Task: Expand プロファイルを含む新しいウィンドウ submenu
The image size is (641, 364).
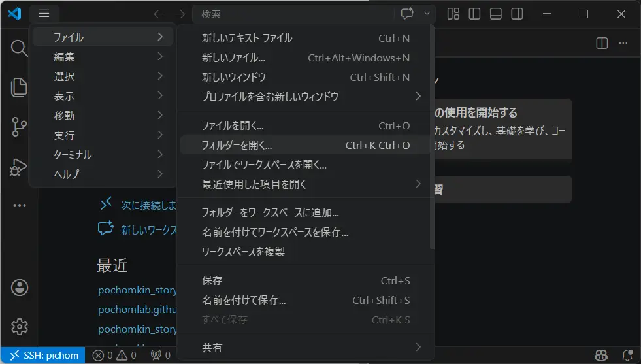Action: click(x=305, y=97)
